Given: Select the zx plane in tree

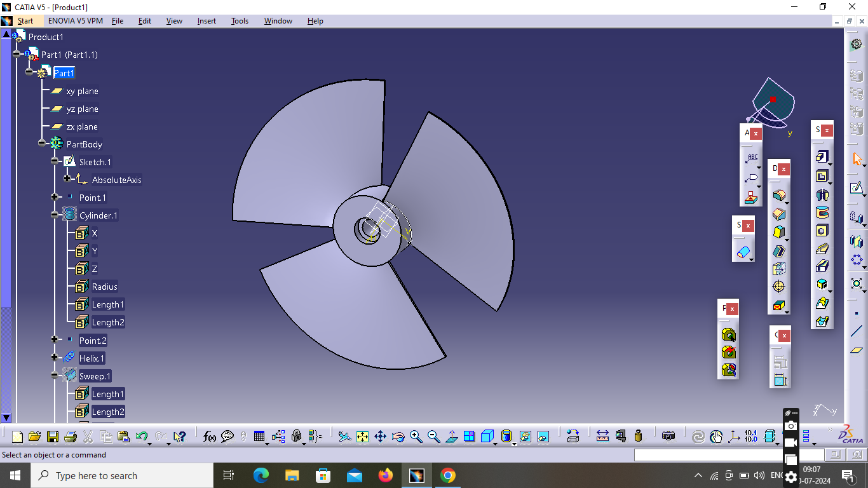Looking at the screenshot, I should click(x=82, y=126).
